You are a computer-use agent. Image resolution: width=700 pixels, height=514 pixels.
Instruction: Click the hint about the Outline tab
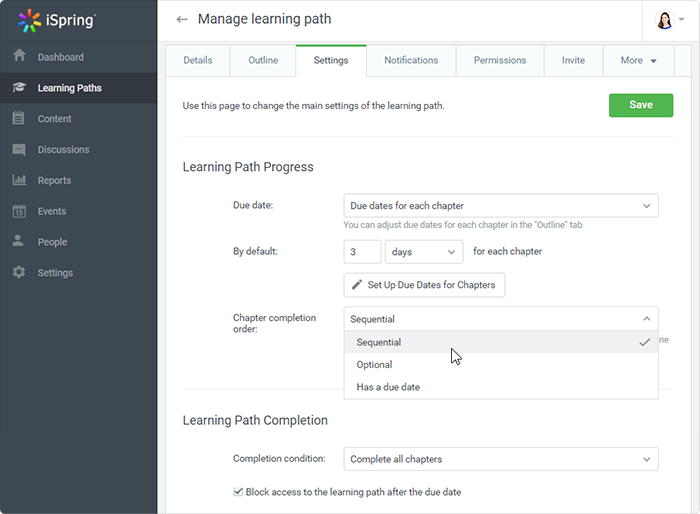click(x=462, y=225)
